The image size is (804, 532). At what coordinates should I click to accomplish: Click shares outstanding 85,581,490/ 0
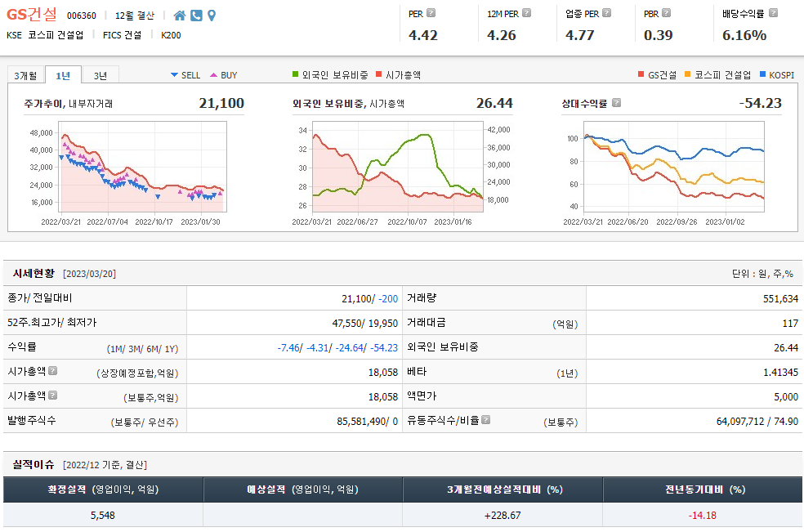(x=367, y=421)
